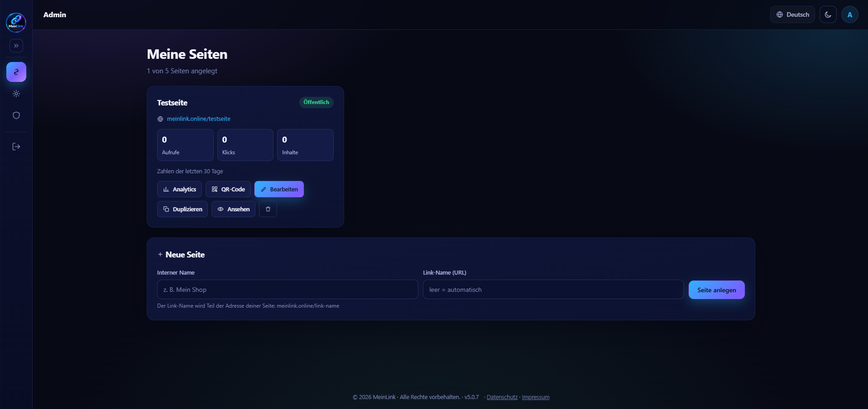868x409 pixels.
Task: Click '1 von 5 Seiten angelegt' text
Action: coord(182,71)
